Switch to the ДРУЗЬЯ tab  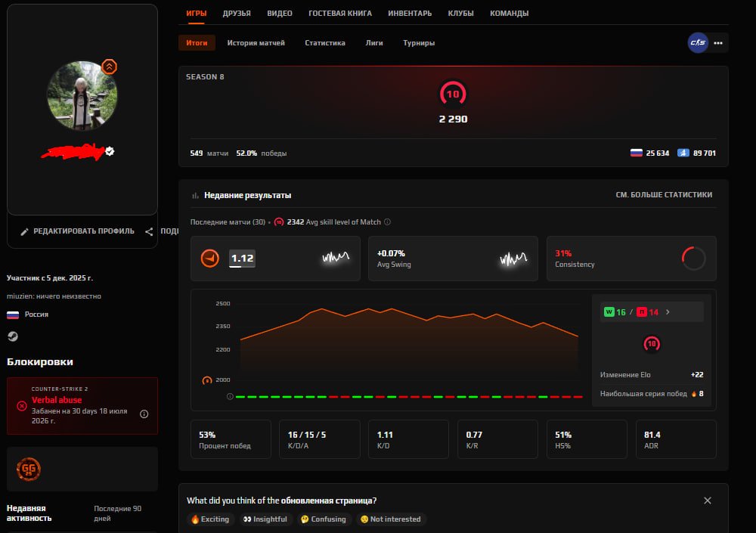pyautogui.click(x=237, y=13)
